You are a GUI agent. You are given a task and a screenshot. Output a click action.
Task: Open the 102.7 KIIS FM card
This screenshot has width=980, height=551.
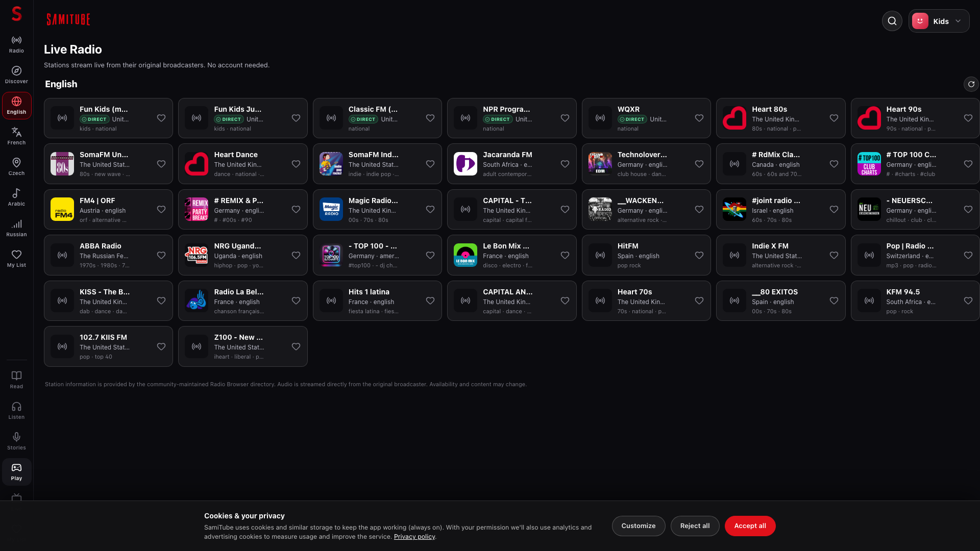(108, 346)
